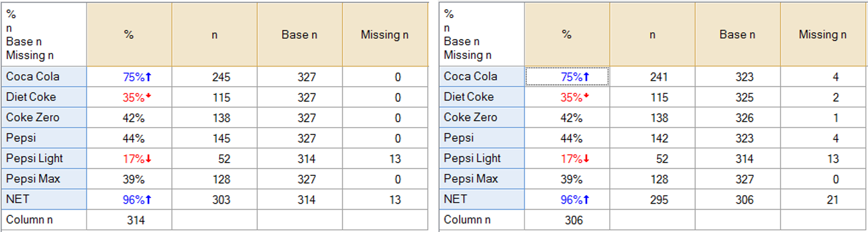
Task: Click the Pepsi n value 145 in the left table
Action: pos(221,139)
